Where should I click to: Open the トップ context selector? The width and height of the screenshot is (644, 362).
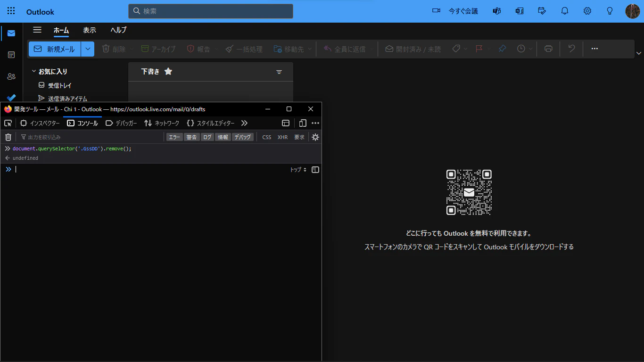(298, 170)
